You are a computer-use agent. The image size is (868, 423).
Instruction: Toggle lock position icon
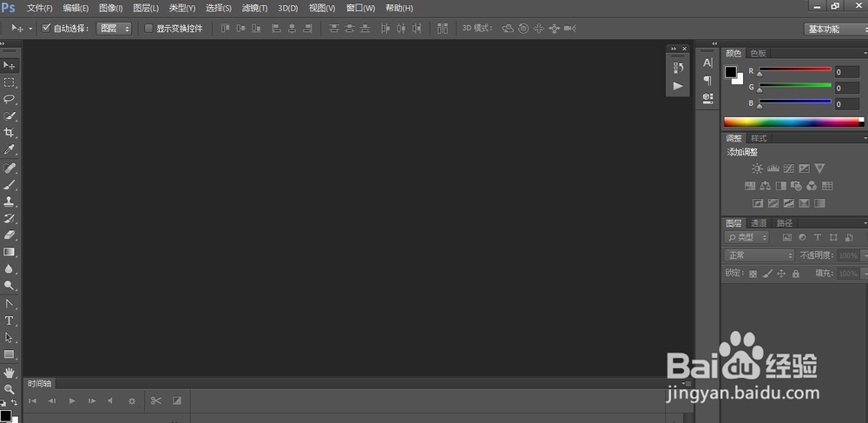click(x=782, y=274)
